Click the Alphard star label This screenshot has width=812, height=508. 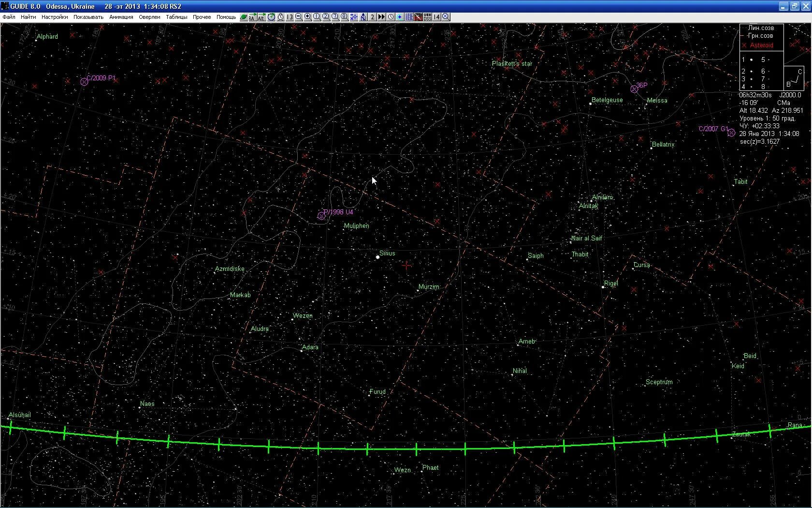click(x=47, y=37)
